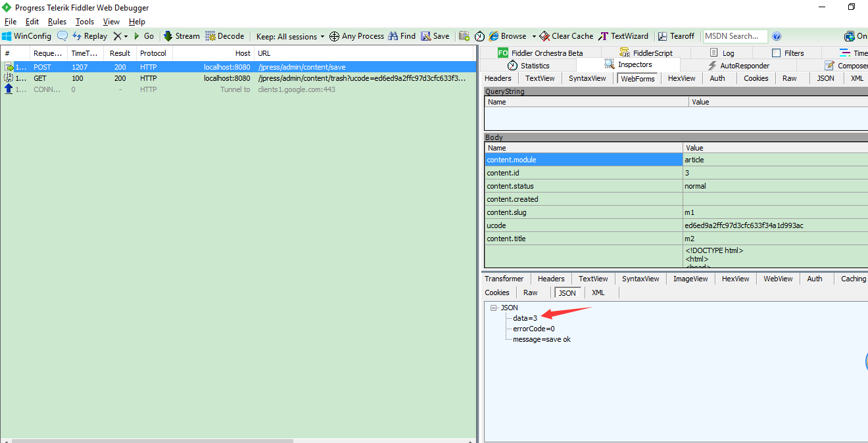Sort sessions by URL column header

tap(364, 53)
